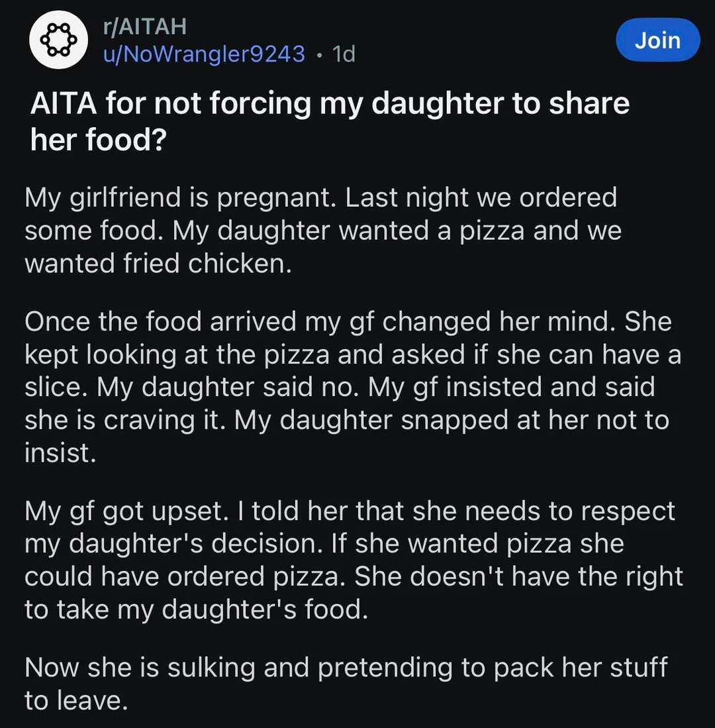The height and width of the screenshot is (728, 715).
Task: Visit the r/AITAH subreddit link
Action: point(145,26)
